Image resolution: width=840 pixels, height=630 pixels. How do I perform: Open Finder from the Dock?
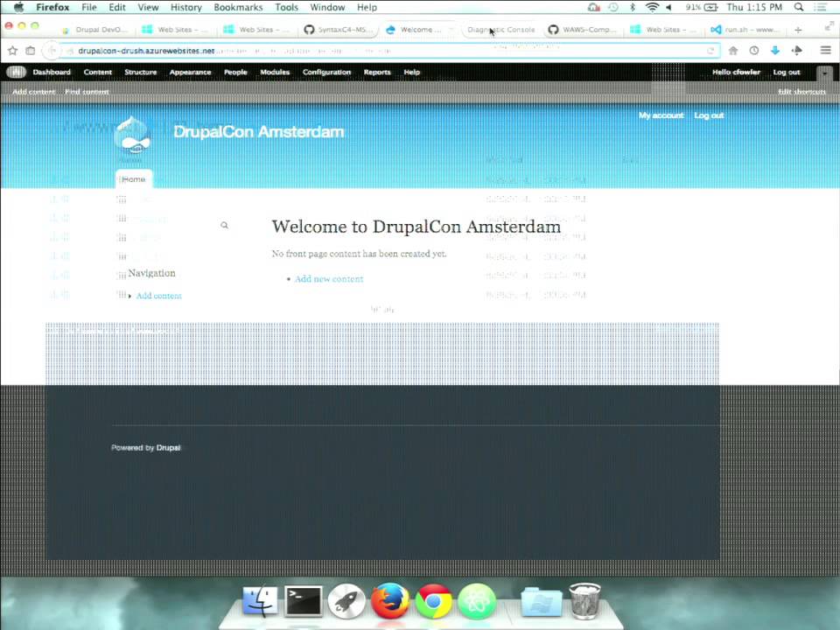(x=261, y=600)
